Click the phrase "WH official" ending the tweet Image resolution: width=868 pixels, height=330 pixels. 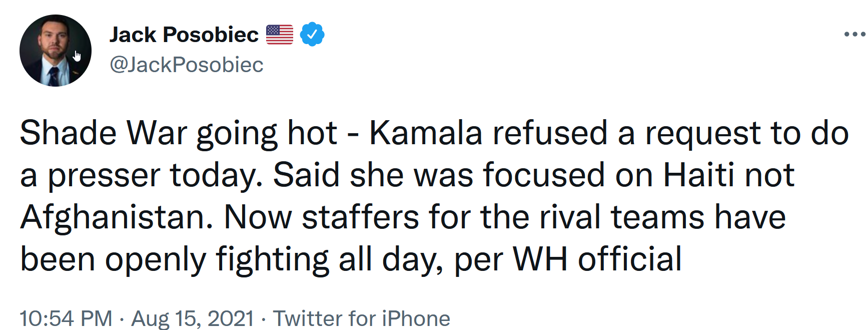click(x=597, y=259)
